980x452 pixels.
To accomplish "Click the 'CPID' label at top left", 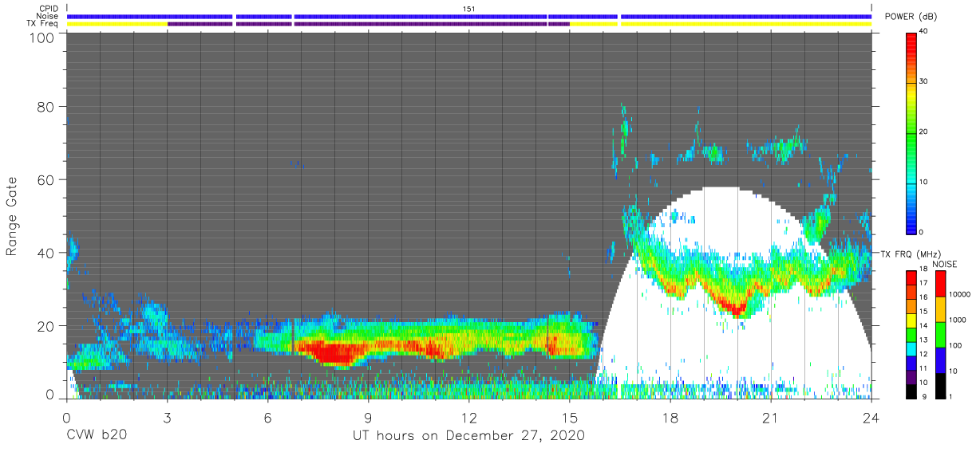I will coord(49,9).
